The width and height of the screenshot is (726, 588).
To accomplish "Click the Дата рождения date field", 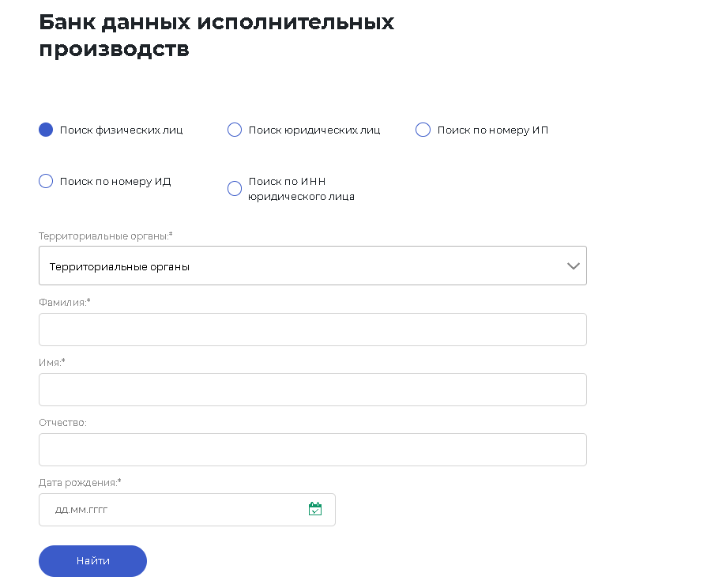I will pos(187,510).
